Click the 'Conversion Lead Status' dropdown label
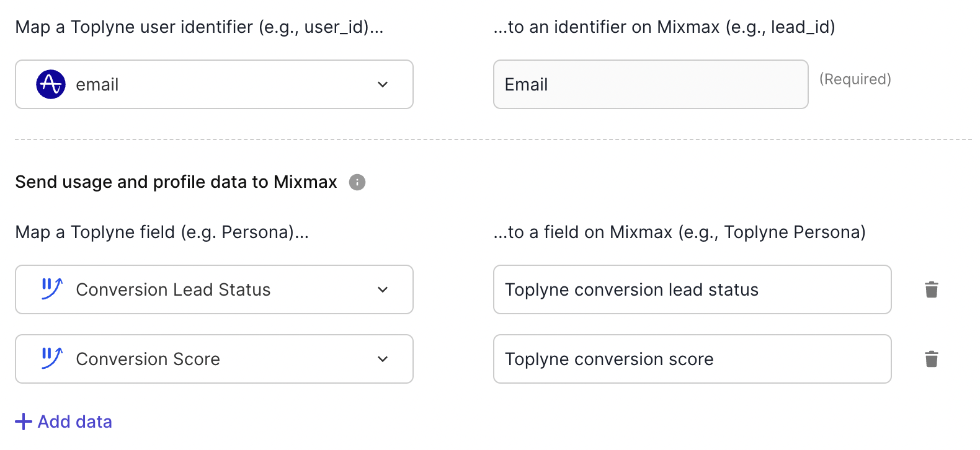The image size is (980, 450). coord(173,289)
